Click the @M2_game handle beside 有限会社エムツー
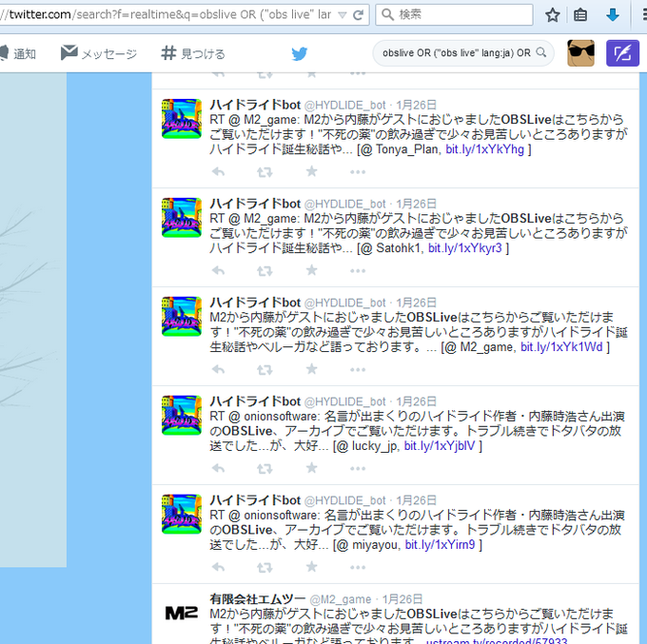Viewport: 647px width, 644px height. point(341,599)
